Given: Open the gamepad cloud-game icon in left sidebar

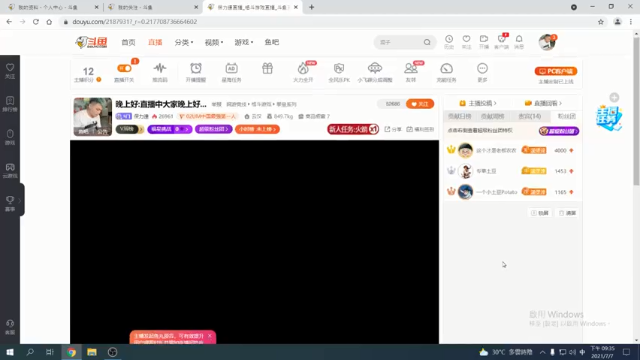Looking at the screenshot, I should coord(10,170).
